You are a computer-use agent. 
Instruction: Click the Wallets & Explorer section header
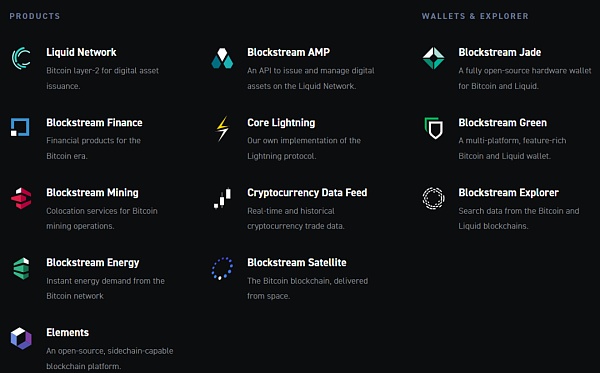tap(475, 16)
